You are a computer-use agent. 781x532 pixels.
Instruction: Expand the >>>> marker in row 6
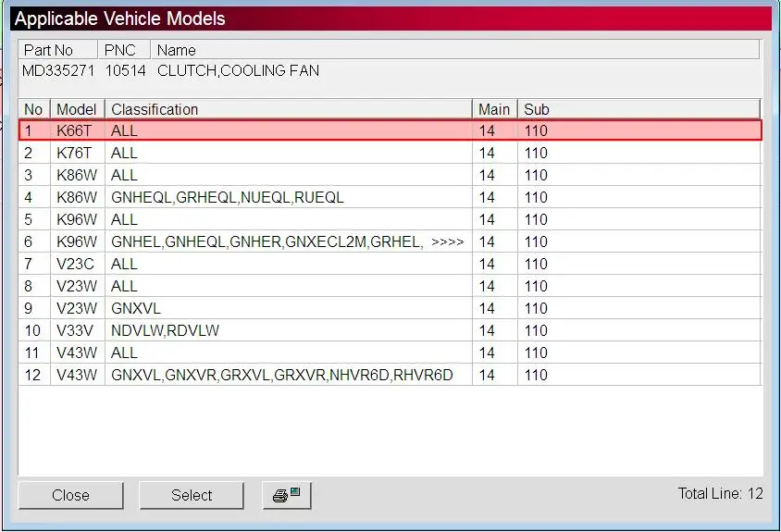(x=447, y=242)
